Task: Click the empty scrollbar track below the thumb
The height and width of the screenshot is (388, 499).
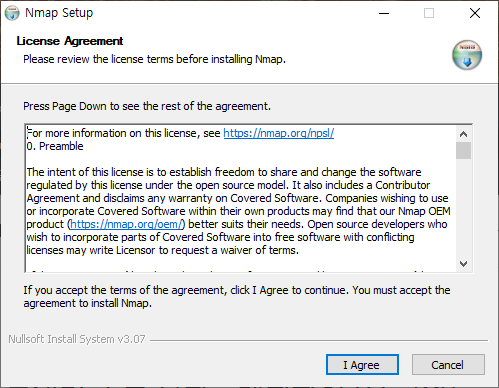Action: click(x=463, y=208)
